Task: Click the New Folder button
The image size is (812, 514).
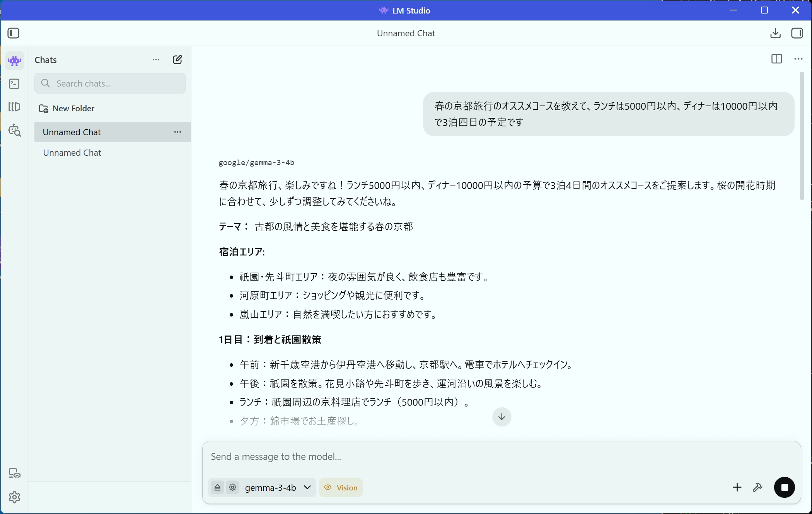Action: [x=67, y=108]
